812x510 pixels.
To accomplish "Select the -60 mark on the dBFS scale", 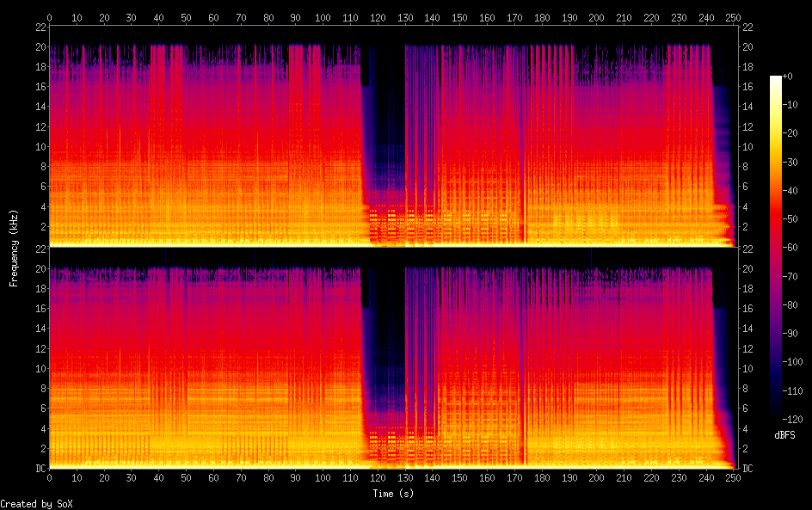I will pyautogui.click(x=797, y=248).
